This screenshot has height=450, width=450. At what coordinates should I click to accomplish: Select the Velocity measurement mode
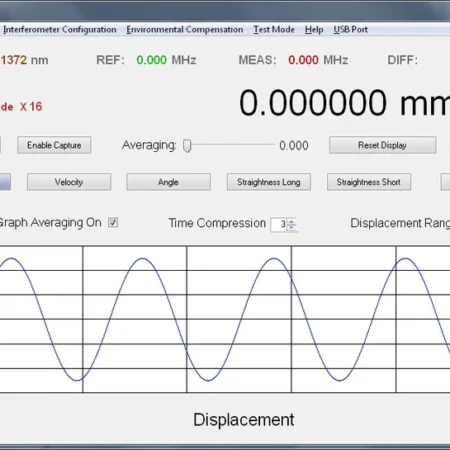coord(69,182)
